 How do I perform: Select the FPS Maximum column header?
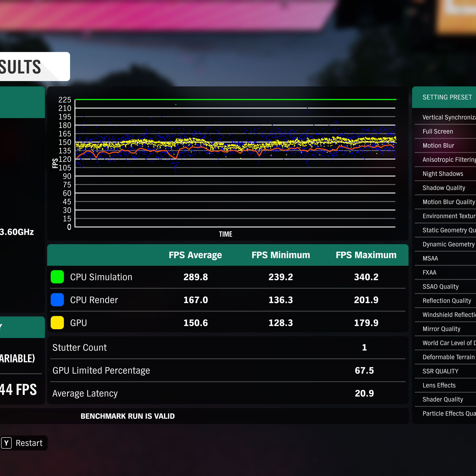(x=366, y=255)
